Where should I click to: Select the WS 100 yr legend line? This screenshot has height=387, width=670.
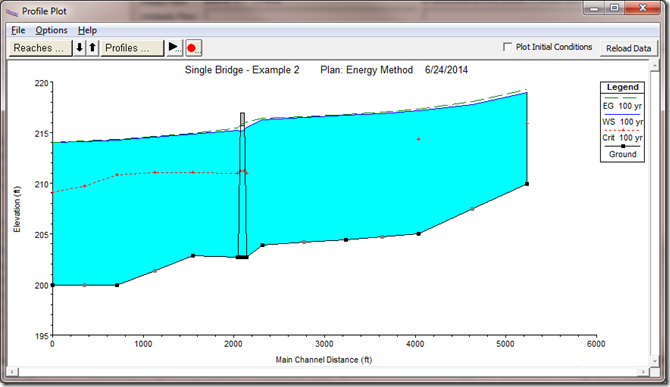(622, 114)
